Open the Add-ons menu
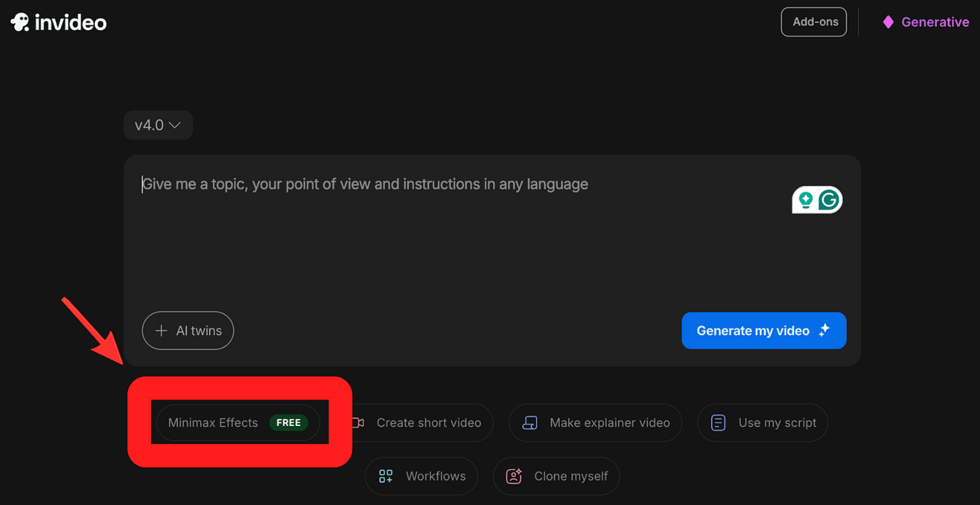This screenshot has height=505, width=980. click(815, 22)
